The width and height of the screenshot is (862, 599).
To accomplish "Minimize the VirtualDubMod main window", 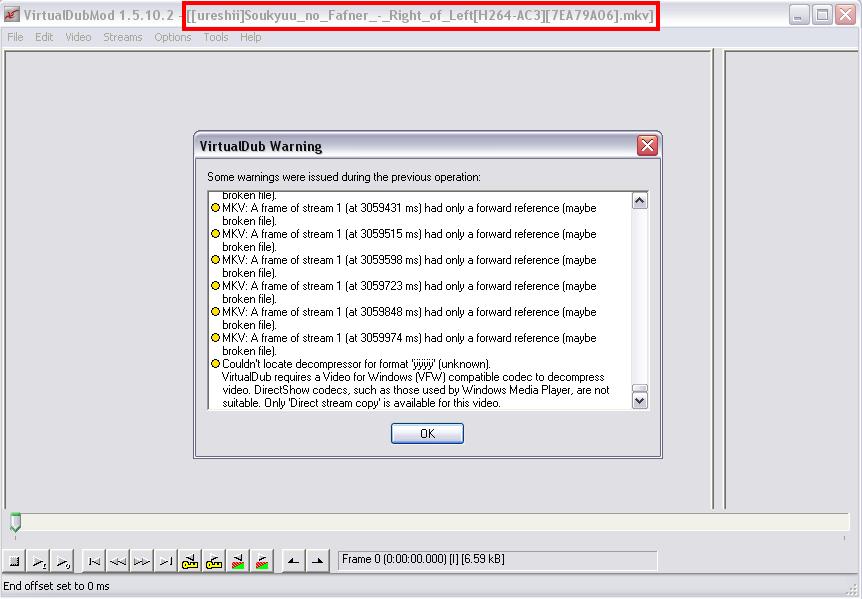I will coord(799,15).
